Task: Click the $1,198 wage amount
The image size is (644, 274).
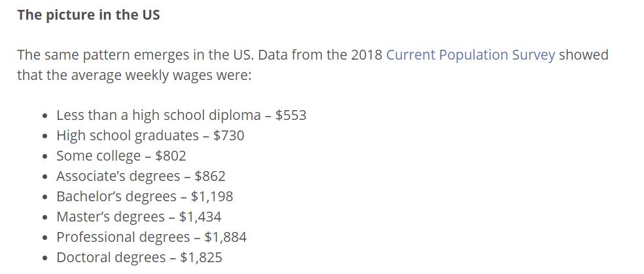Action: pos(212,196)
